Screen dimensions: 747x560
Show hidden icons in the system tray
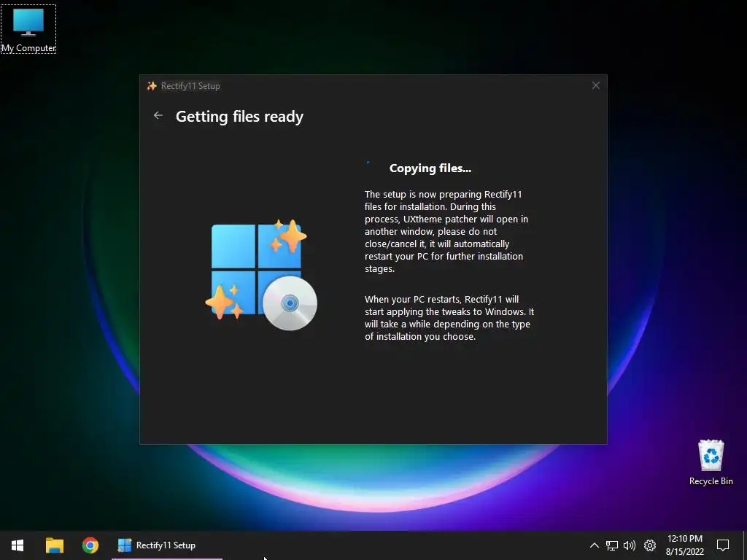(x=594, y=545)
